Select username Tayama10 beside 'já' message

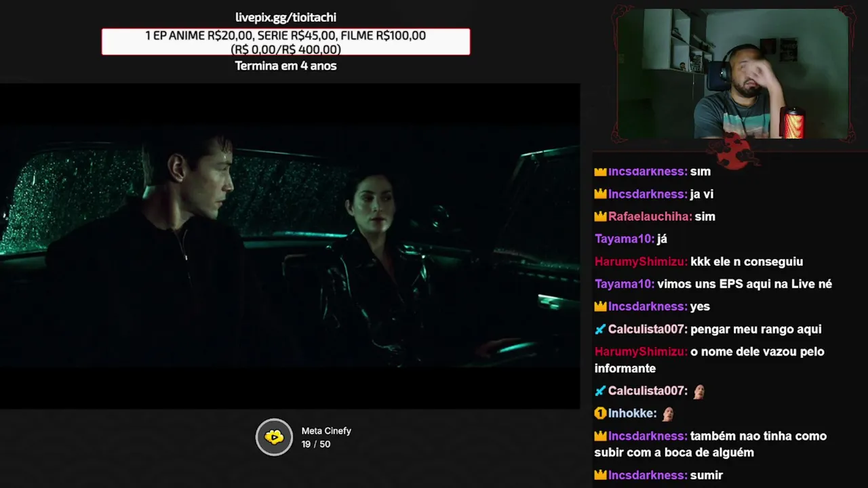click(625, 239)
